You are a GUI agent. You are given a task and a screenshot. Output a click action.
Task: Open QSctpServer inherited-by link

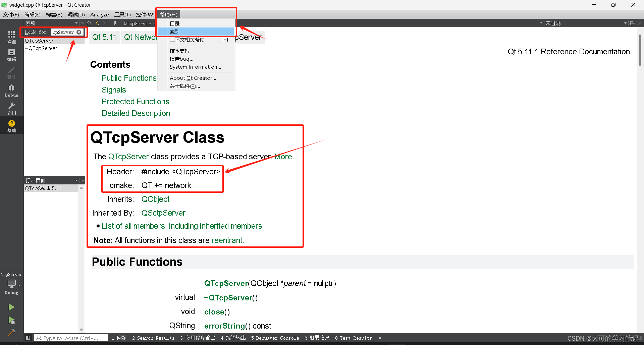pyautogui.click(x=163, y=213)
